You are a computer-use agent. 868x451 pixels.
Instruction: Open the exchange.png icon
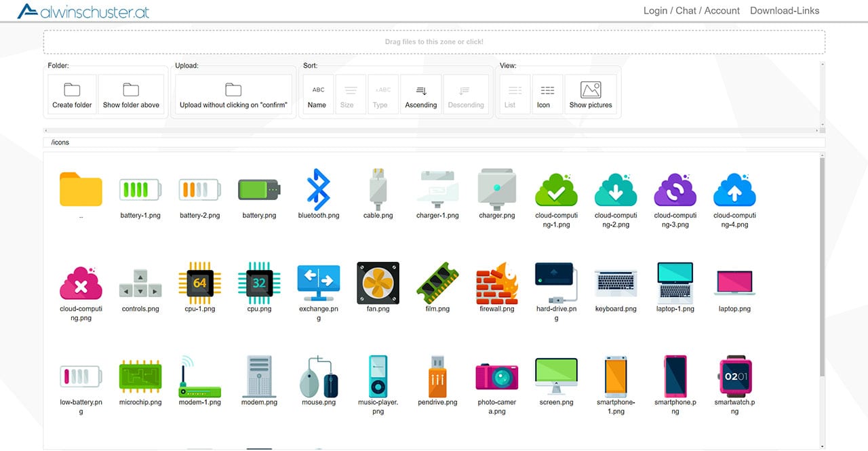pos(319,283)
